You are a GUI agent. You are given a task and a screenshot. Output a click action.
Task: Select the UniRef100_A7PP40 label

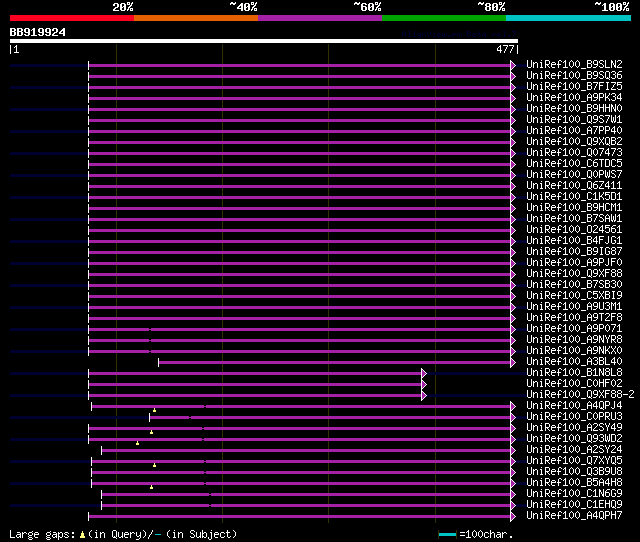tap(574, 131)
